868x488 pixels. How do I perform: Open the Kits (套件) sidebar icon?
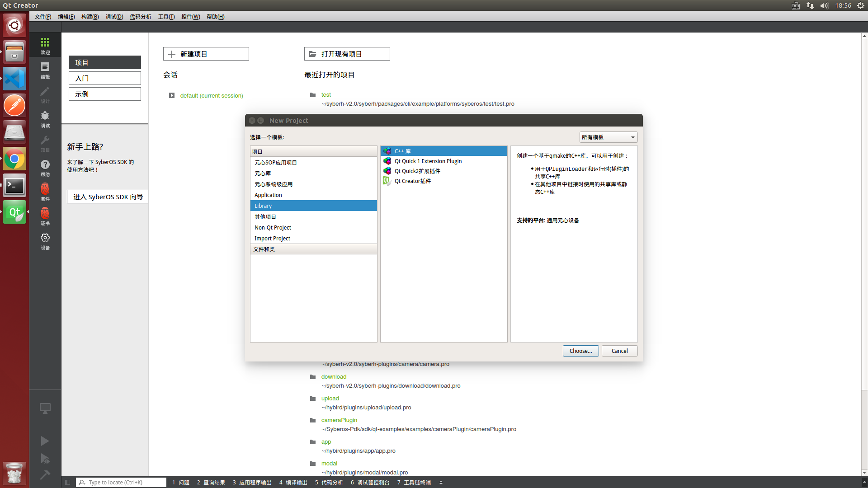click(x=45, y=192)
